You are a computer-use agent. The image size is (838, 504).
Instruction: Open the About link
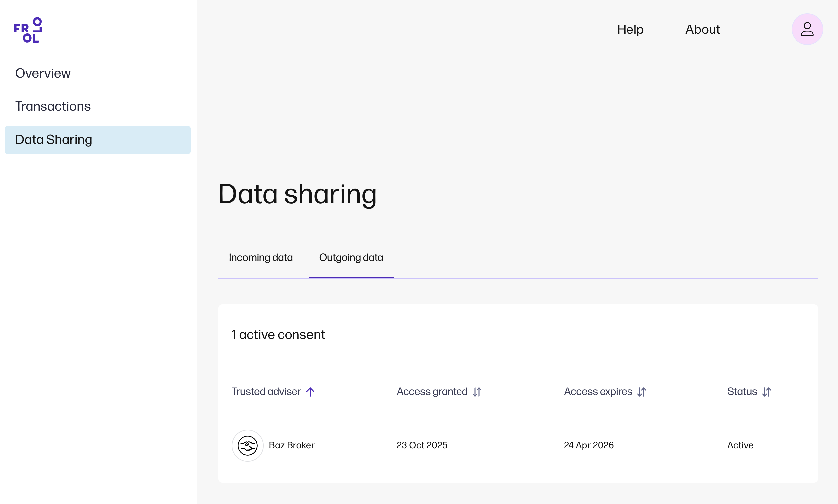[702, 30]
